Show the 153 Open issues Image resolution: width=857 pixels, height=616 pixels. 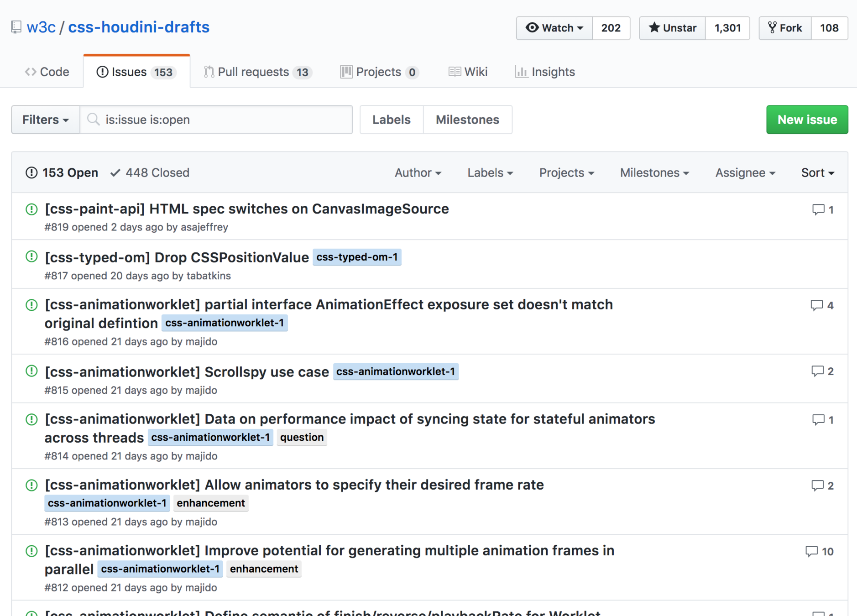[x=62, y=172]
